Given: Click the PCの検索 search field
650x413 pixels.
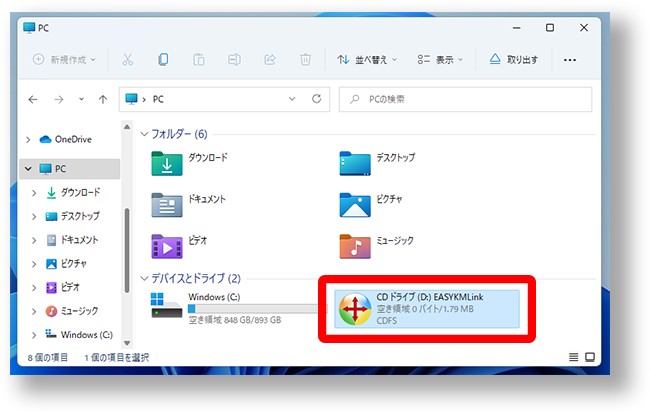Looking at the screenshot, I should click(x=465, y=99).
